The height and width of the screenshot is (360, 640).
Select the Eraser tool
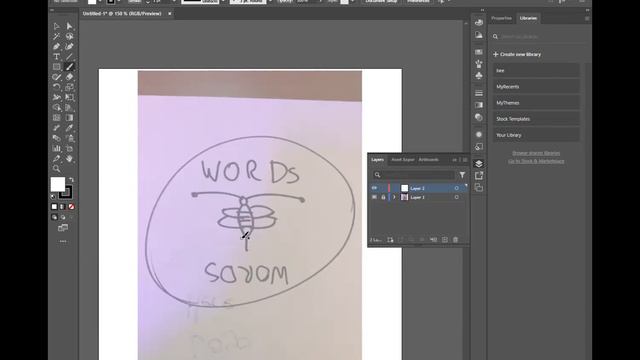tap(69, 77)
